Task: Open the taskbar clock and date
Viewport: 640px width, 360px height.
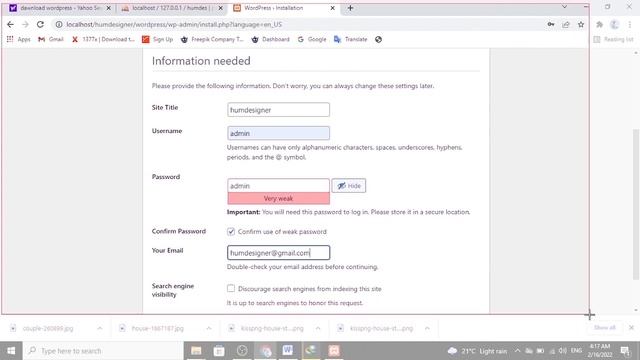Action: point(599,351)
